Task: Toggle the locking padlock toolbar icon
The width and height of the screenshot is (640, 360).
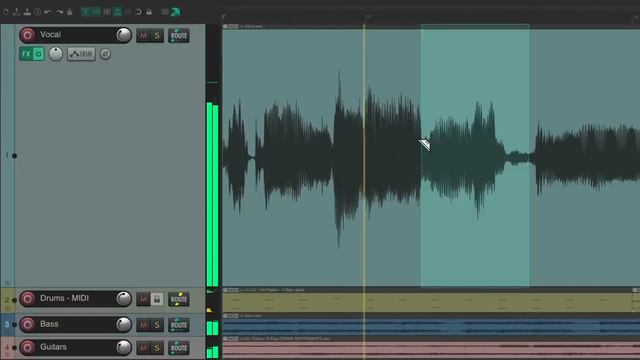Action: (x=149, y=12)
